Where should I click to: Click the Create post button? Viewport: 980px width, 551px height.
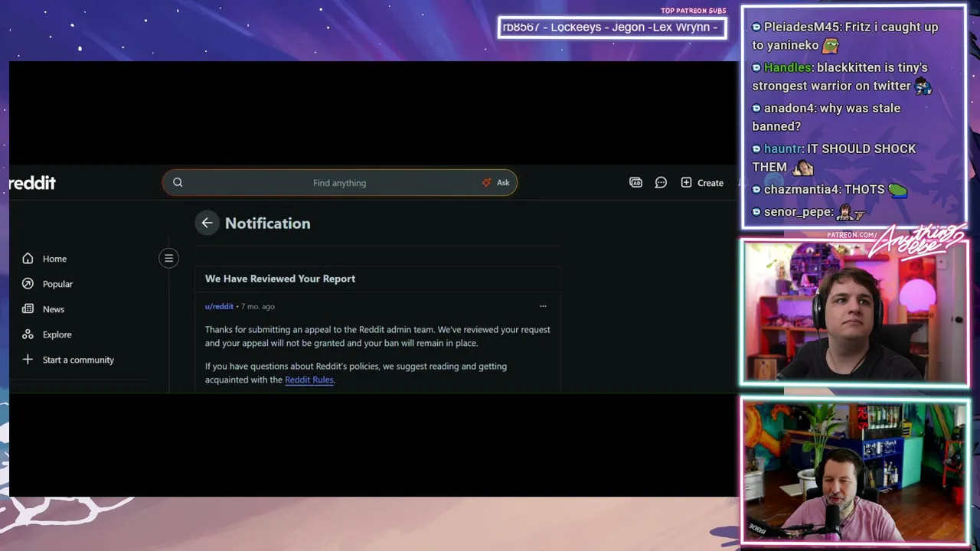click(x=702, y=183)
